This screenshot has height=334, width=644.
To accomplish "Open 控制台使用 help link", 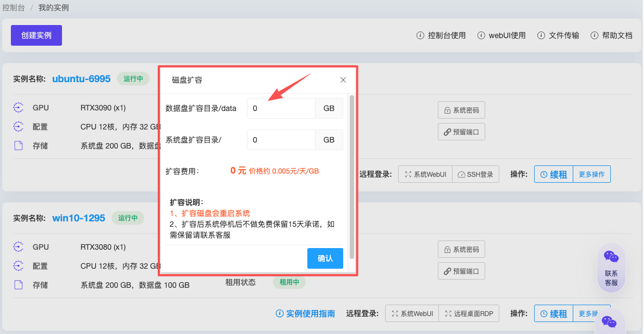I will coord(441,35).
